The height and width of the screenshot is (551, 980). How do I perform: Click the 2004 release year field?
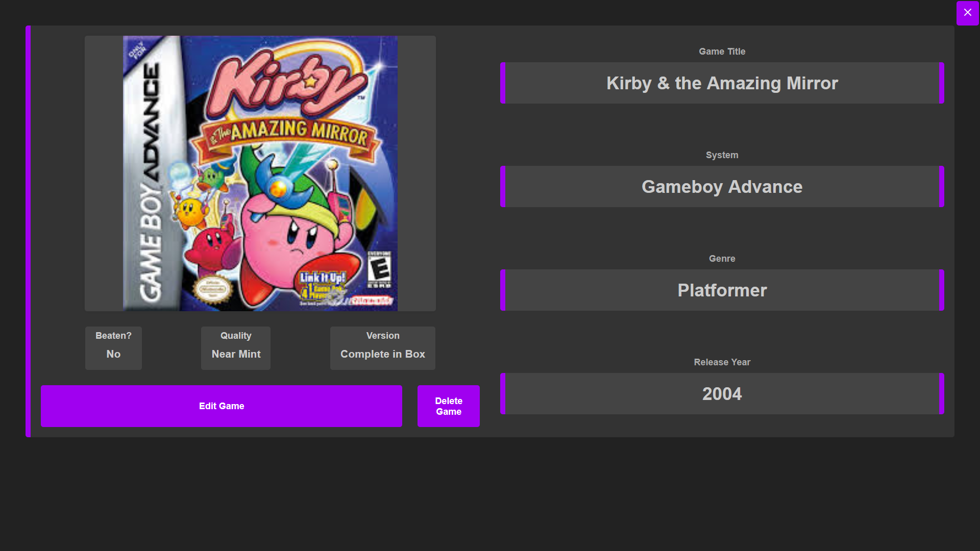point(722,394)
